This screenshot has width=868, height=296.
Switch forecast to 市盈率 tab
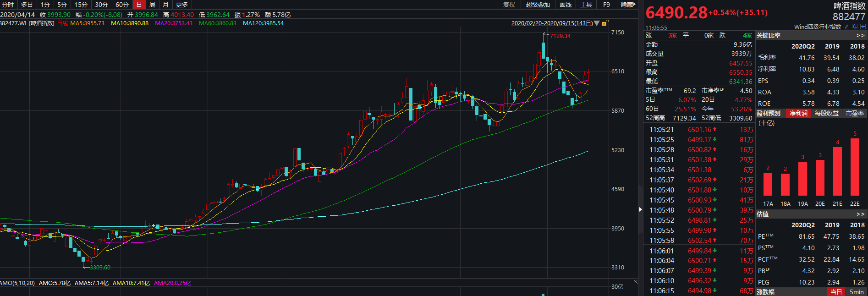pos(855,113)
